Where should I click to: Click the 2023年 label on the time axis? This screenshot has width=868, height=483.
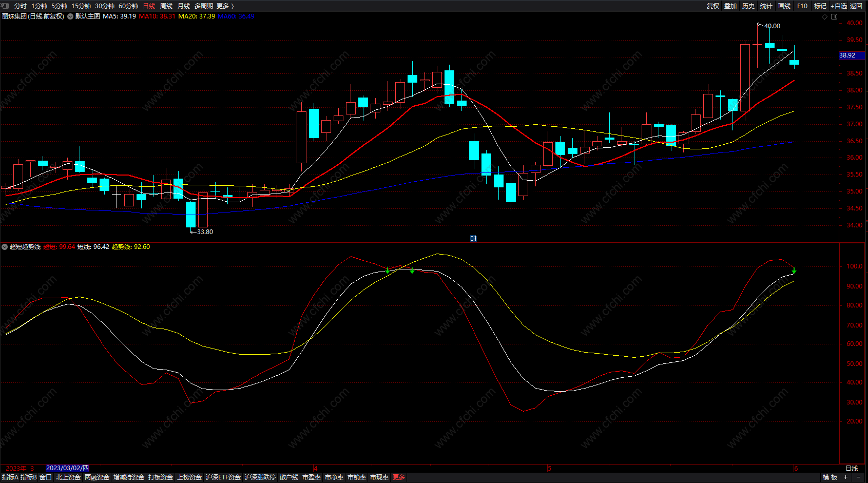click(x=16, y=469)
